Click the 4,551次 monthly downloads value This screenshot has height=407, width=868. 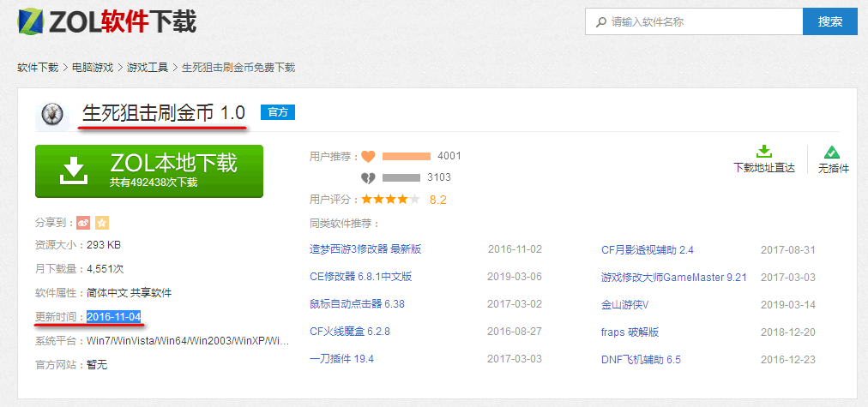click(x=105, y=269)
